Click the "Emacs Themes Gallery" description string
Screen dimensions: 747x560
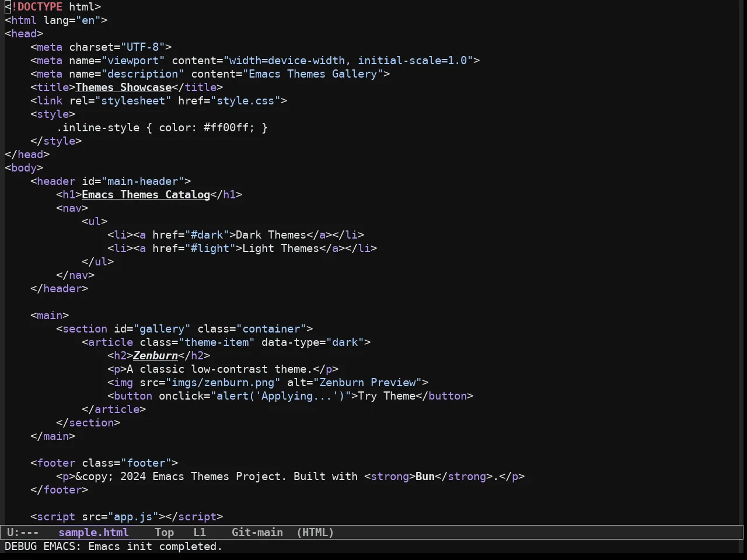click(x=313, y=74)
